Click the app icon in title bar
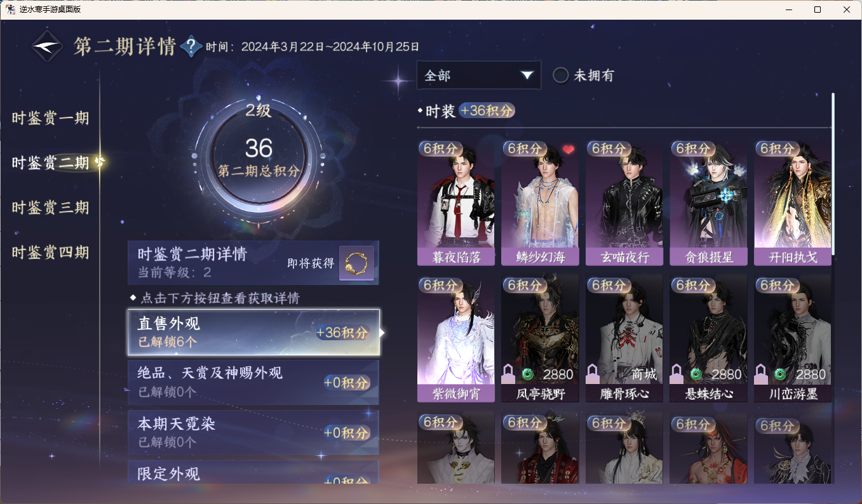Screen dimensions: 862x504 [11, 9]
